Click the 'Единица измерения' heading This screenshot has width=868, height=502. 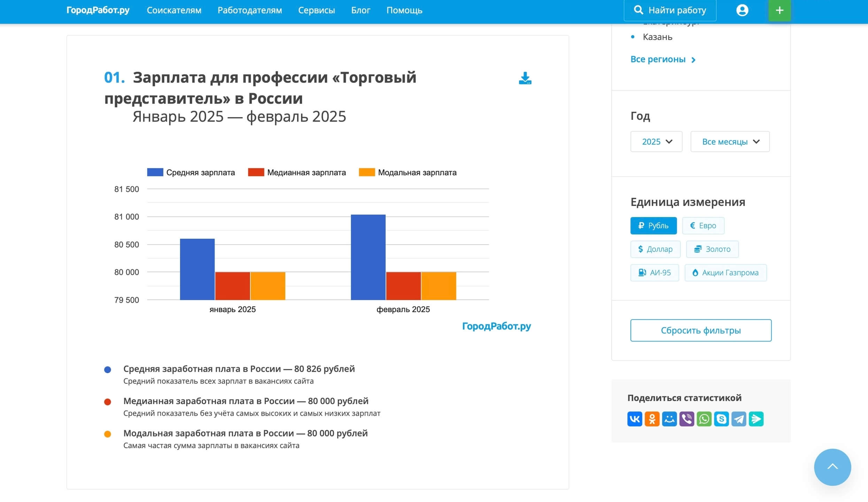(x=688, y=202)
